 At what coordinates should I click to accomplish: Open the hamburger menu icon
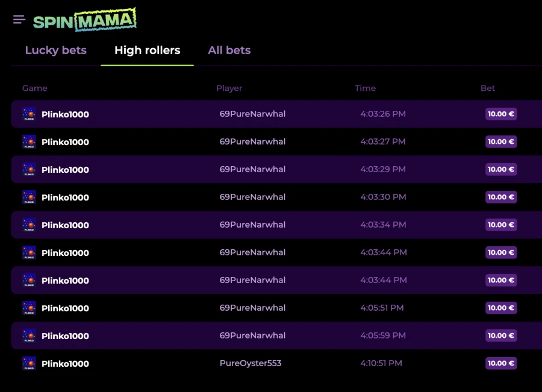[19, 19]
